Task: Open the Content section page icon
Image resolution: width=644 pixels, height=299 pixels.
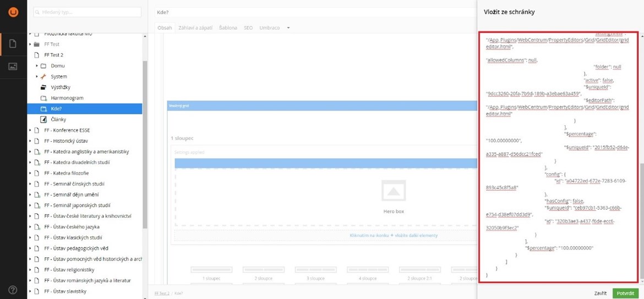Action: [x=13, y=44]
